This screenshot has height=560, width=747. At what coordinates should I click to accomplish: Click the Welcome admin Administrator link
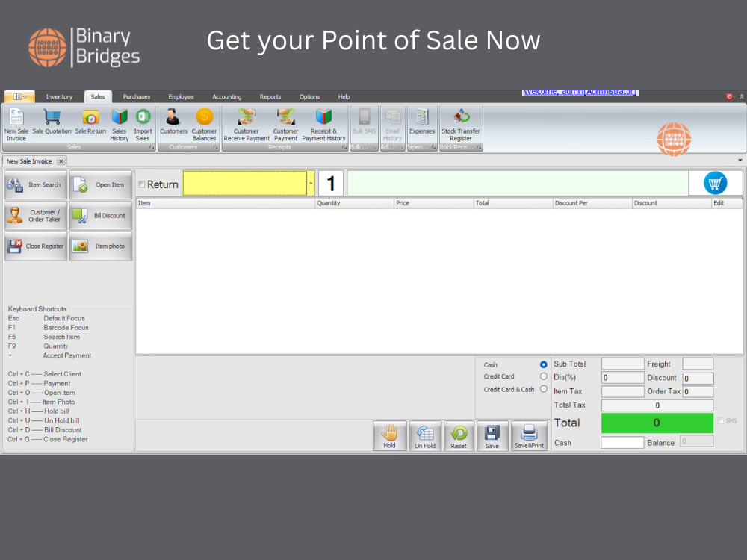pos(580,91)
